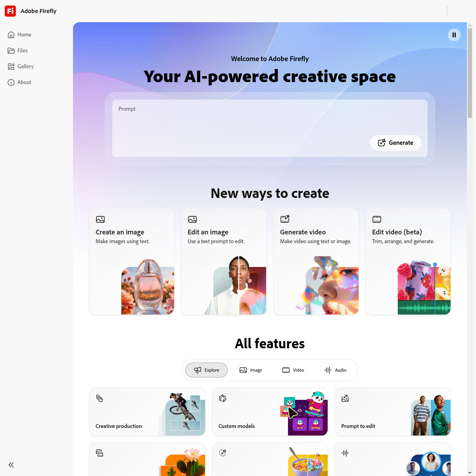Switch to the Image features tab
The height and width of the screenshot is (476, 476).
pos(251,370)
